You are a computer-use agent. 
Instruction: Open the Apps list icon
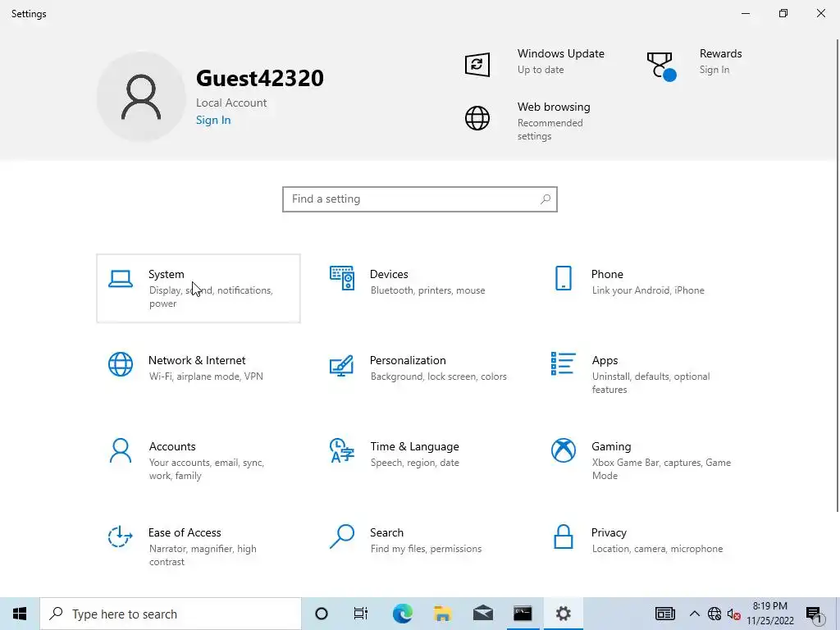coord(563,363)
